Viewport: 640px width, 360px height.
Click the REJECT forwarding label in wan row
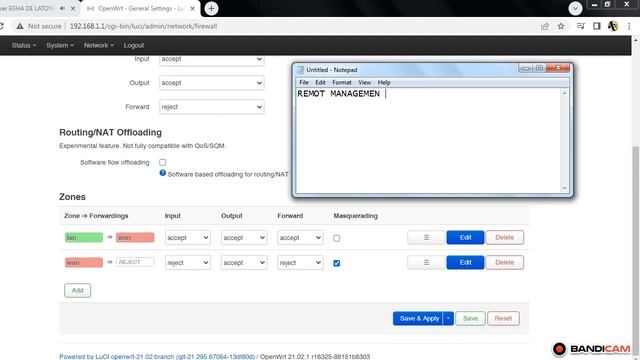point(135,262)
